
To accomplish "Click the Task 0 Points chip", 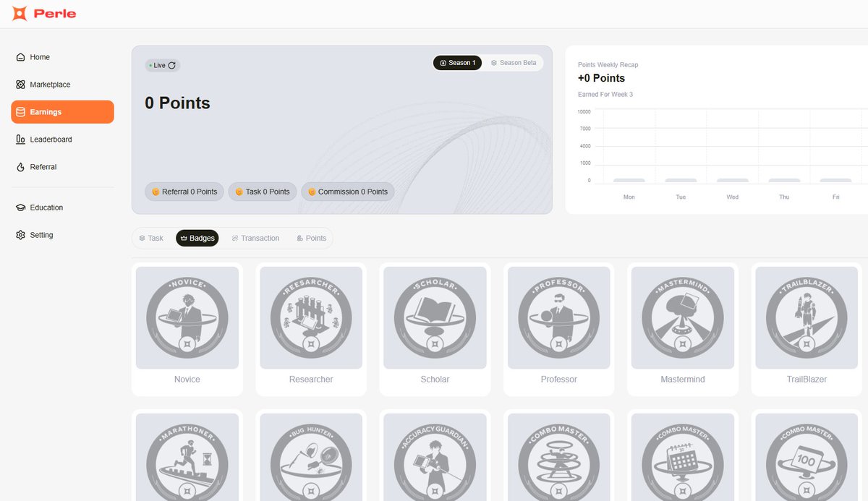I will pos(262,192).
